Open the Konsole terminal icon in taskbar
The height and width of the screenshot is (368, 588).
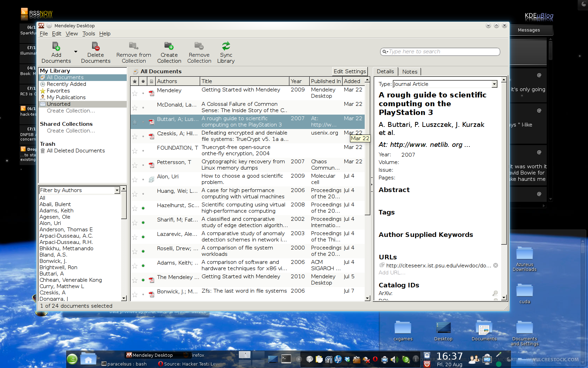pyautogui.click(x=286, y=359)
